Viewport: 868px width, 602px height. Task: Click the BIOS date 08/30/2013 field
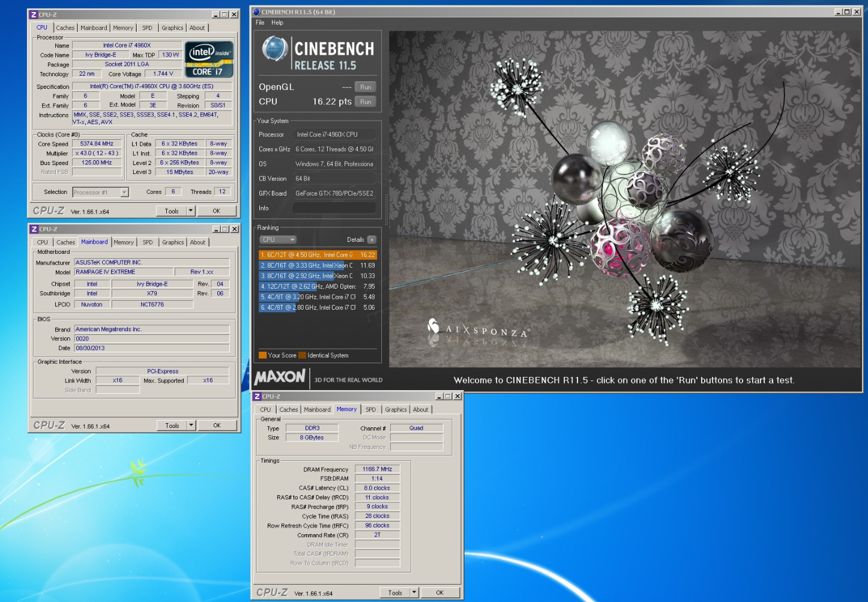152,348
